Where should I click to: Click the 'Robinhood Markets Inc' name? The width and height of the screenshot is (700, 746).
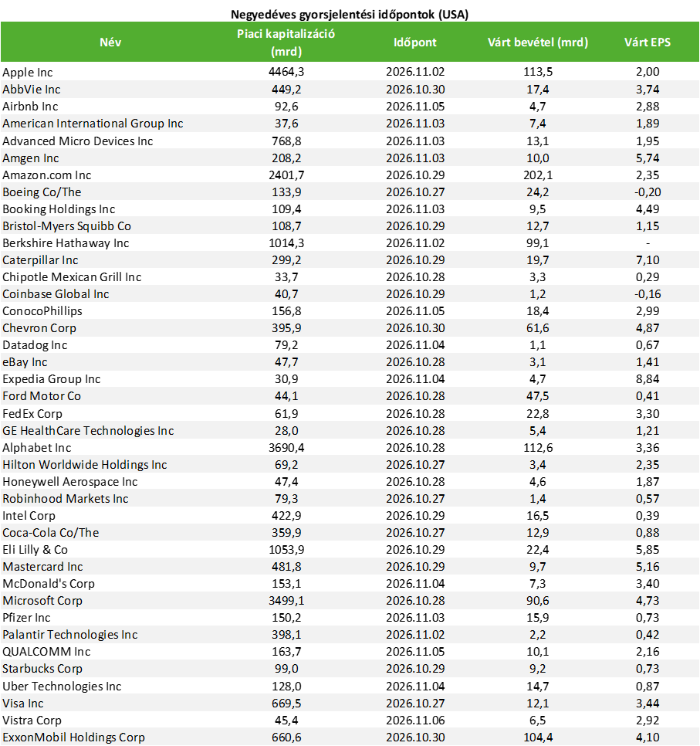[66, 499]
